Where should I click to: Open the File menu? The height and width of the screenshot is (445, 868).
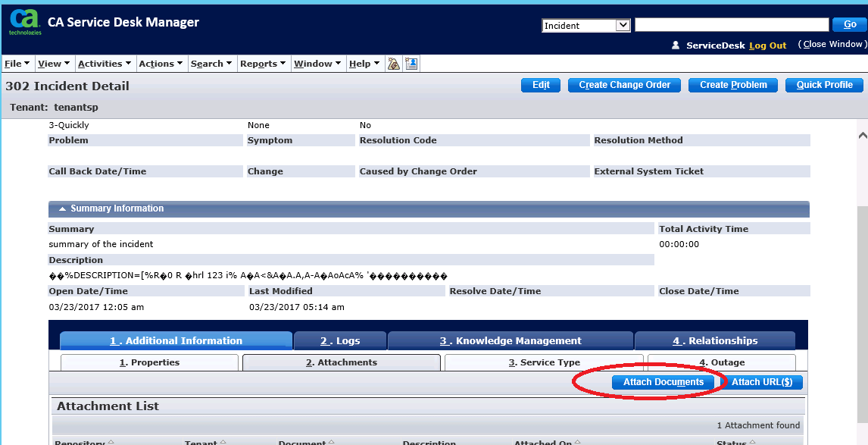click(16, 63)
